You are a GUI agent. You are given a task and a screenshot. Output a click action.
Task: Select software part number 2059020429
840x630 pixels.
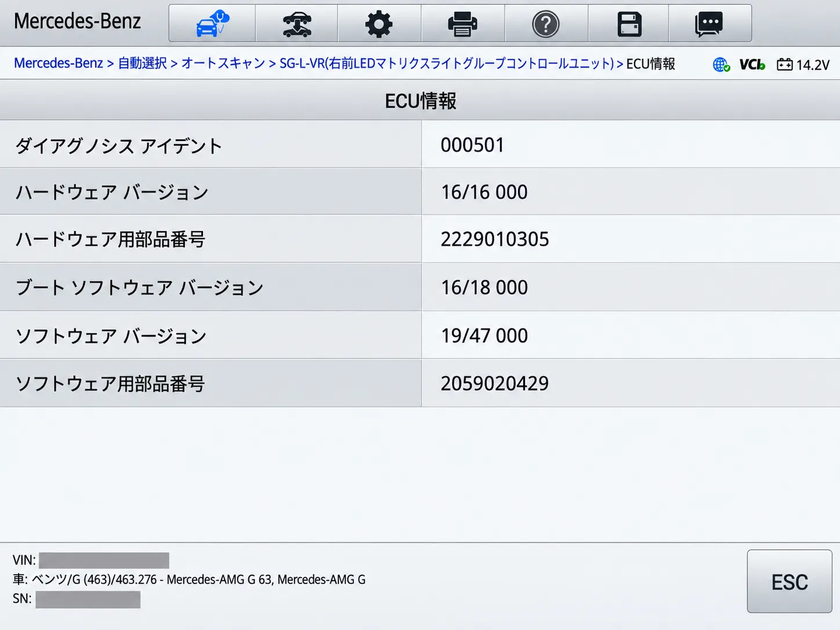point(495,383)
